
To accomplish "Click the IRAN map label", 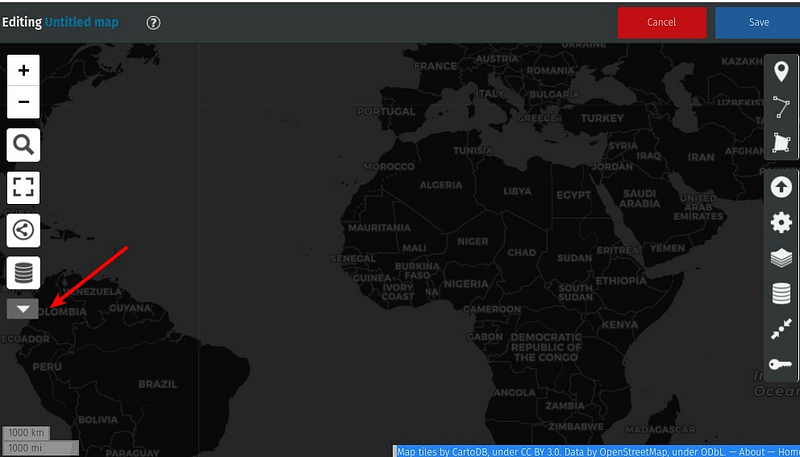I will (701, 157).
